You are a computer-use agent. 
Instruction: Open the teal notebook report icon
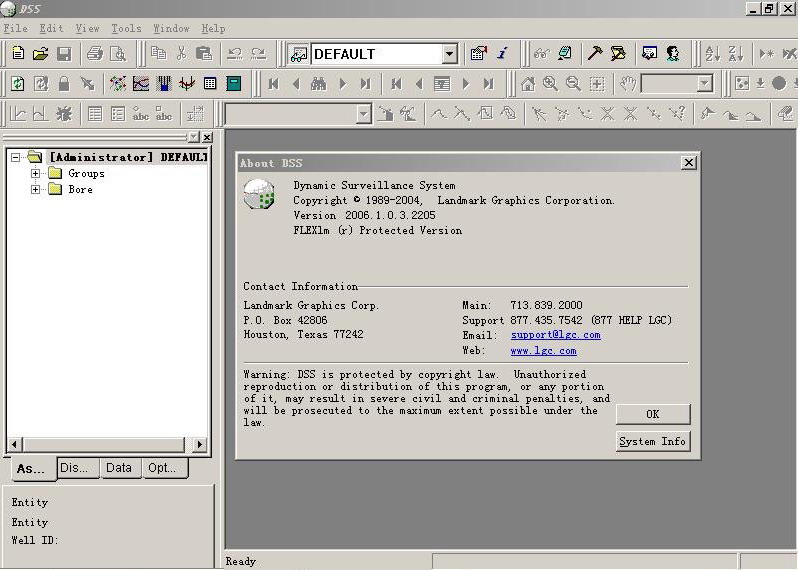point(234,83)
